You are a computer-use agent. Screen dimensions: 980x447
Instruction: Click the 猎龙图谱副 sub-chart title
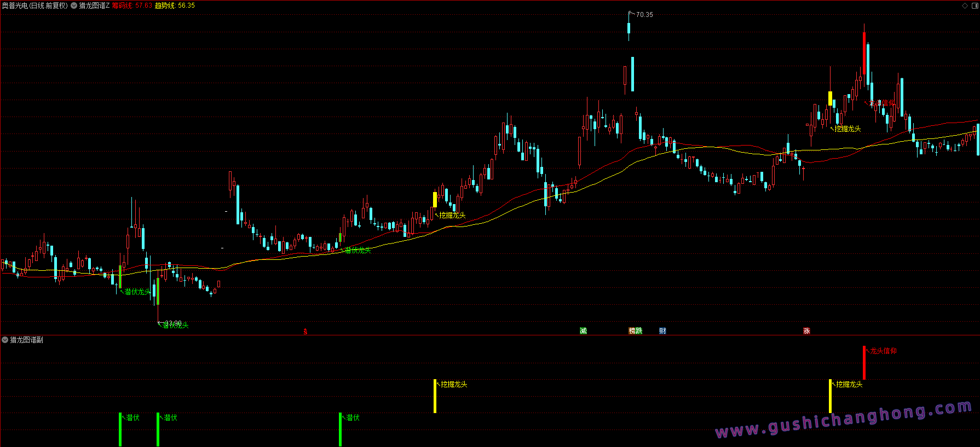point(26,340)
